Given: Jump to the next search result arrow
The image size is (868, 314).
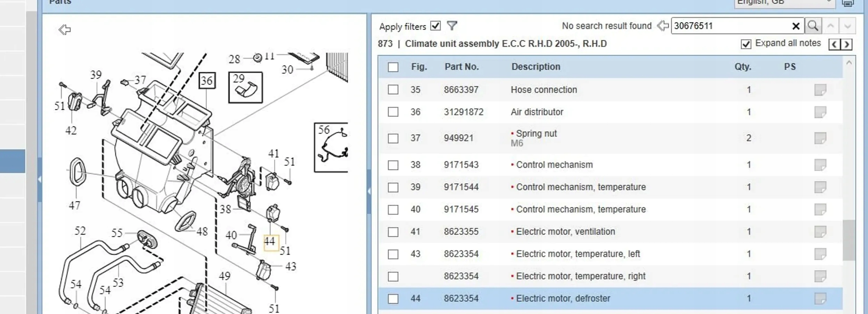Looking at the screenshot, I should coord(847,26).
